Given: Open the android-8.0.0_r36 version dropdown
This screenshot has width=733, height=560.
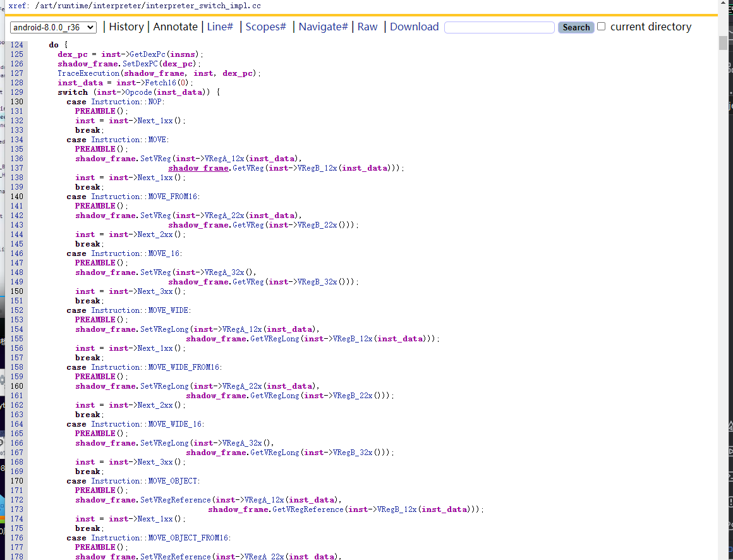Looking at the screenshot, I should [54, 27].
